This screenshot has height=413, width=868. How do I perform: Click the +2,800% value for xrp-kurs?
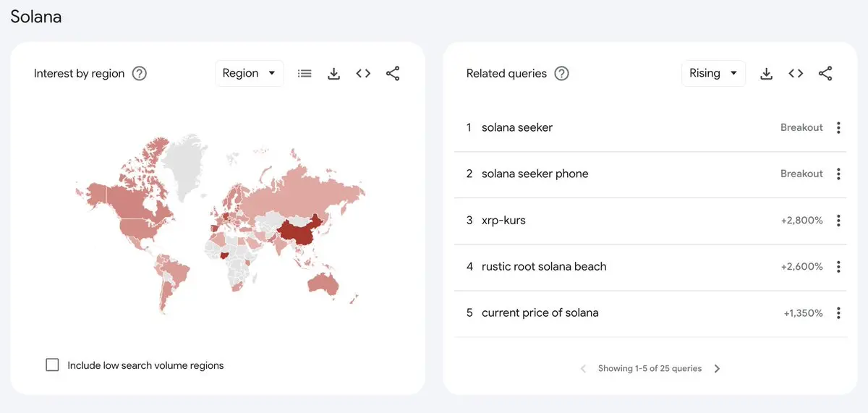pos(801,220)
